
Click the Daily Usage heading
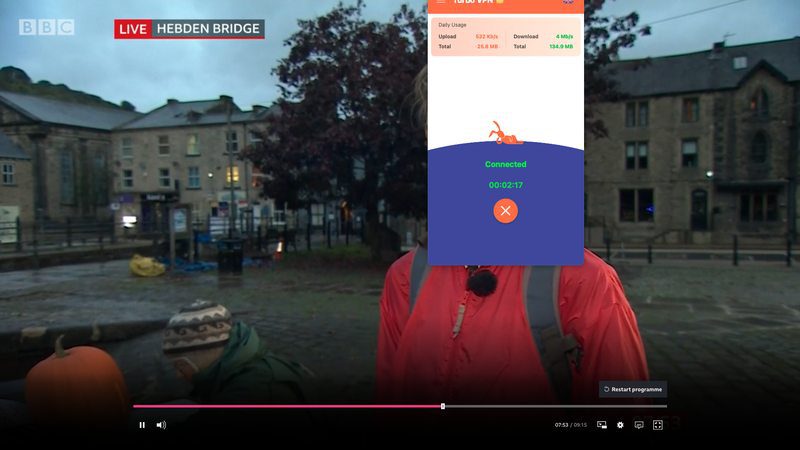(x=452, y=24)
